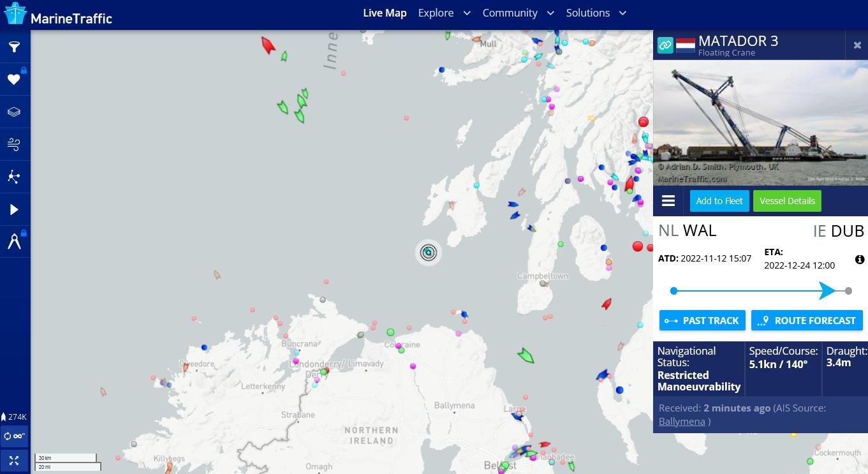Open the vessel panel hamburger menu
Image resolution: width=868 pixels, height=474 pixels.
(x=668, y=201)
